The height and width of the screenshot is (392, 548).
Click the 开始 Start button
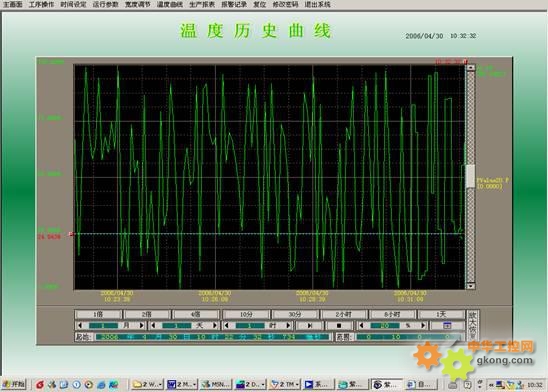[x=14, y=384]
